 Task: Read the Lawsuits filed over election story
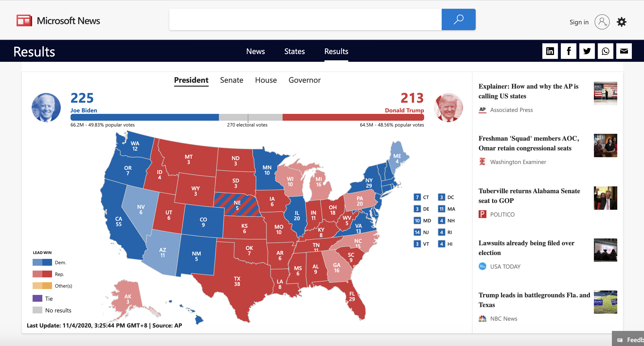click(x=526, y=248)
